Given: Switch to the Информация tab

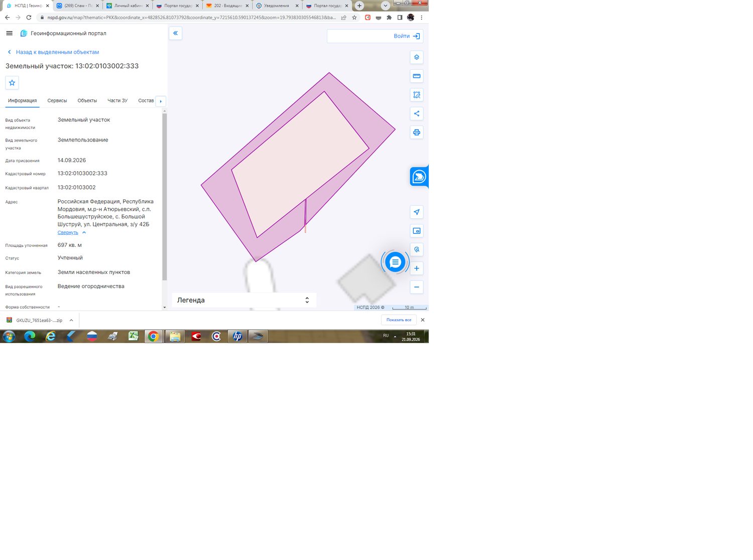Looking at the screenshot, I should tap(22, 101).
